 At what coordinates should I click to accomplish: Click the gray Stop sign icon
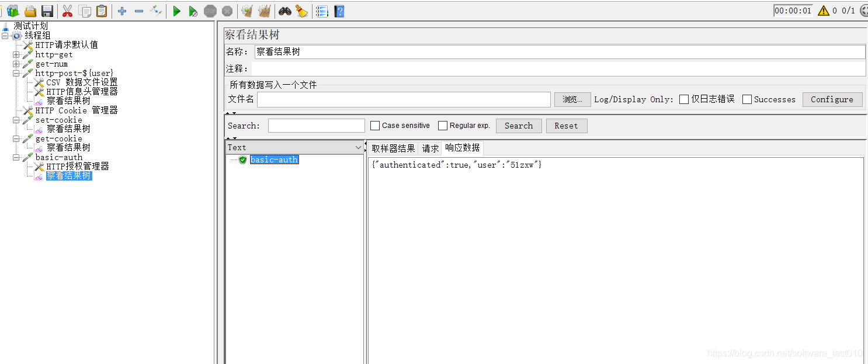click(x=210, y=11)
